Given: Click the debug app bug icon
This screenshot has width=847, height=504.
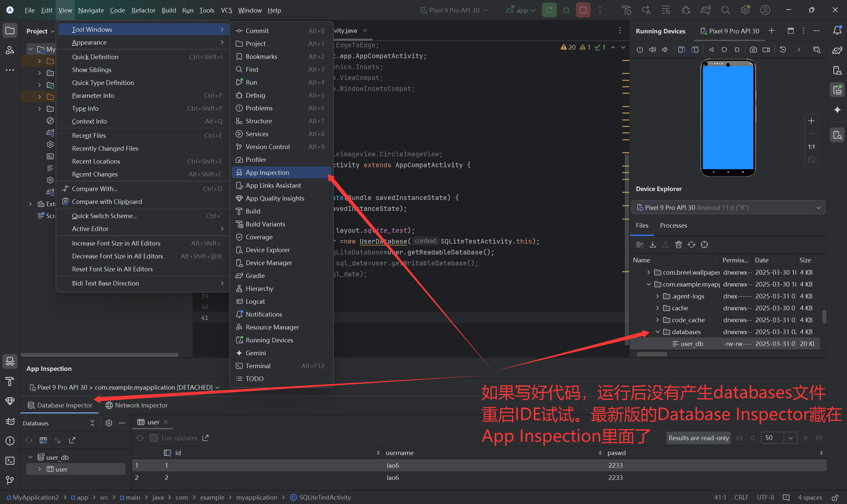Looking at the screenshot, I should click(x=566, y=10).
